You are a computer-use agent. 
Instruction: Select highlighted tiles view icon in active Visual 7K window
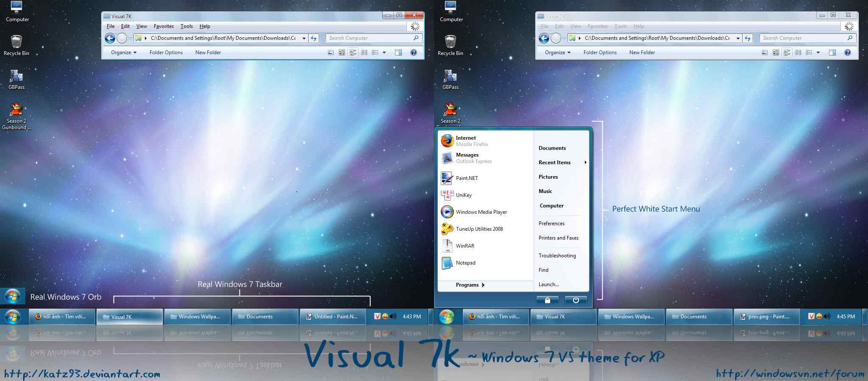[x=353, y=52]
